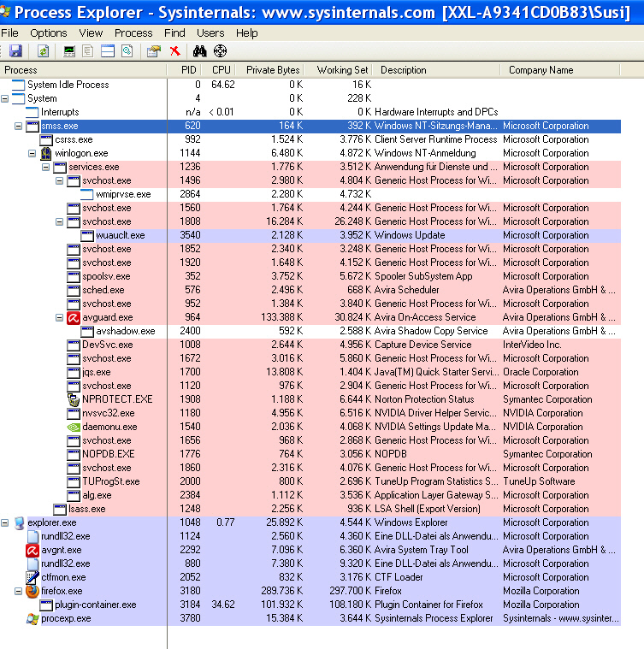Open the Find menu
This screenshot has width=644, height=649.
click(x=174, y=32)
